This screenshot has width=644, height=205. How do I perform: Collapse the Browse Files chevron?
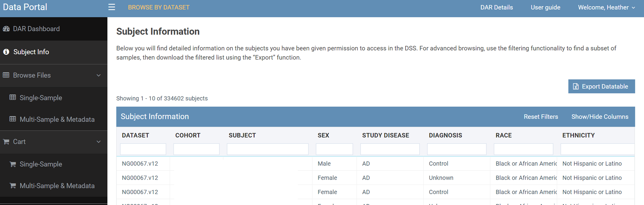tap(99, 75)
